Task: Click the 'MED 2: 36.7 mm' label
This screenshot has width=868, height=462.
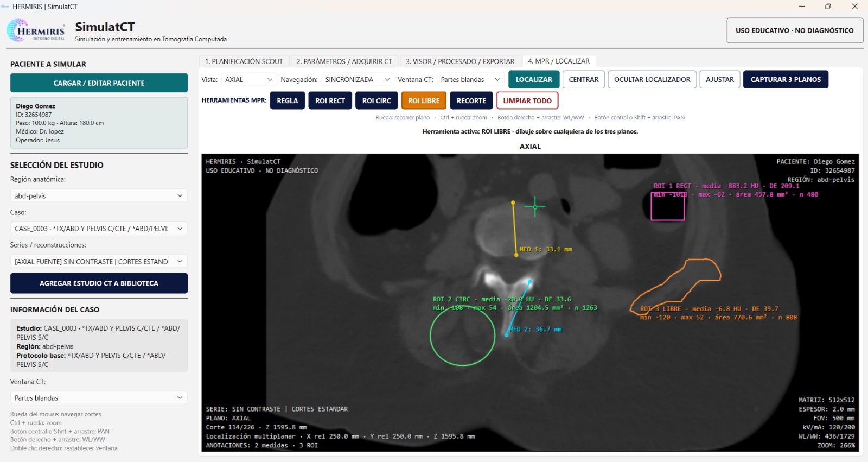Action: [535, 329]
